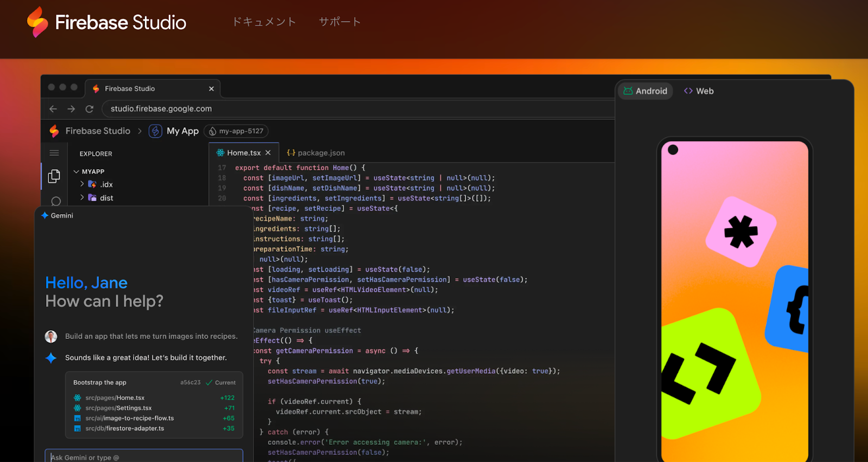Select the Web preview tab
This screenshot has height=462, width=868.
[699, 91]
